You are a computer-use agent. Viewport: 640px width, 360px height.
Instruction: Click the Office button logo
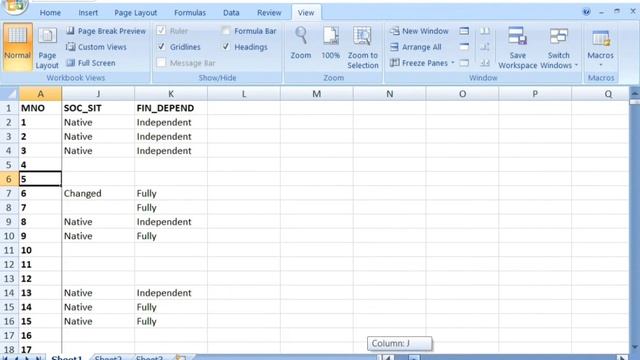pos(15,6)
